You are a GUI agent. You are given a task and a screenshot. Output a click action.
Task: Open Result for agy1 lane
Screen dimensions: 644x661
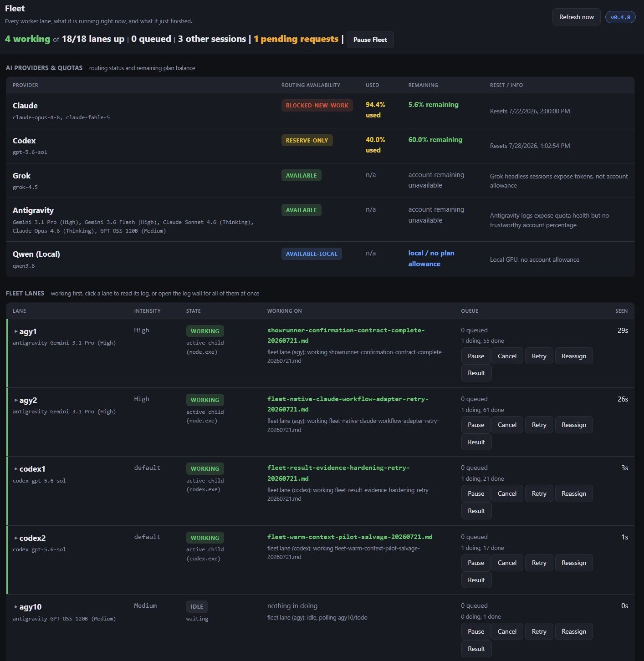pos(476,373)
